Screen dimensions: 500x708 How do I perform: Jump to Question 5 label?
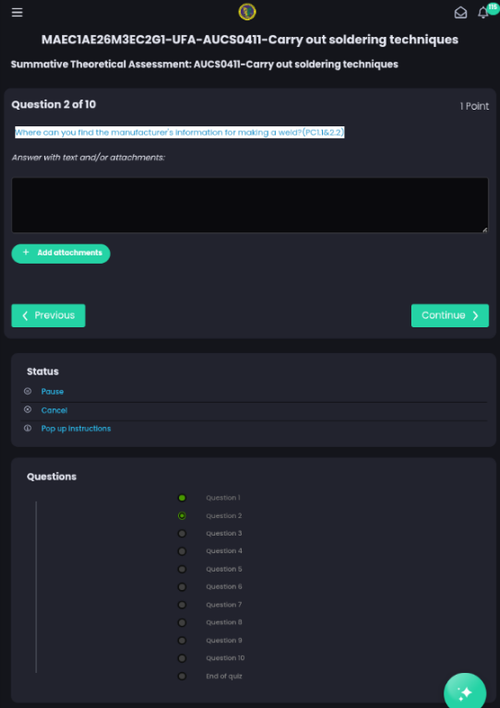pos(224,569)
